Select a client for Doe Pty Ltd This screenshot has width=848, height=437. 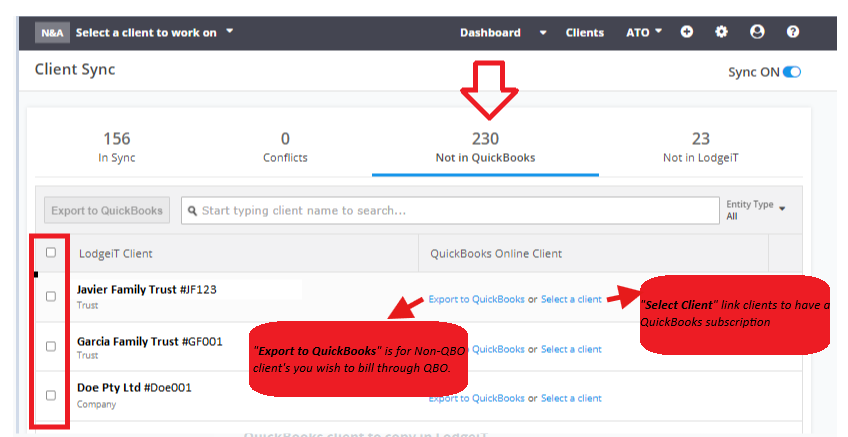click(571, 399)
